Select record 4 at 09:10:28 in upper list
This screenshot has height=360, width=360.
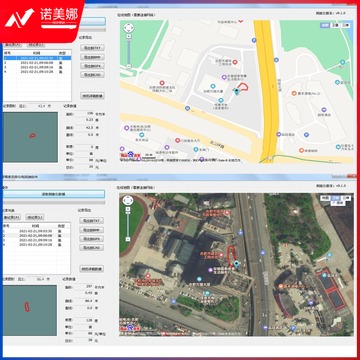[x=37, y=71]
